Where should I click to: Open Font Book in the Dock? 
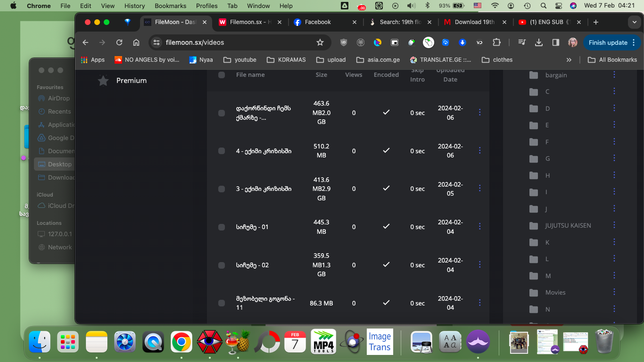coord(450,342)
